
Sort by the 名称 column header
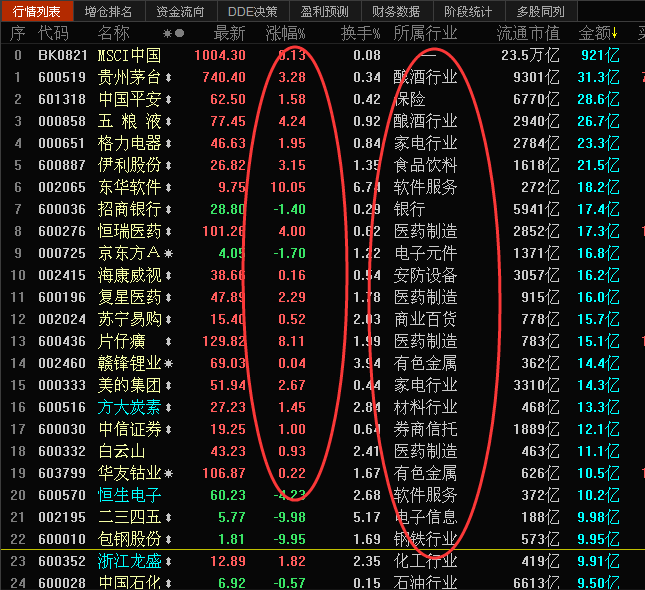click(114, 33)
